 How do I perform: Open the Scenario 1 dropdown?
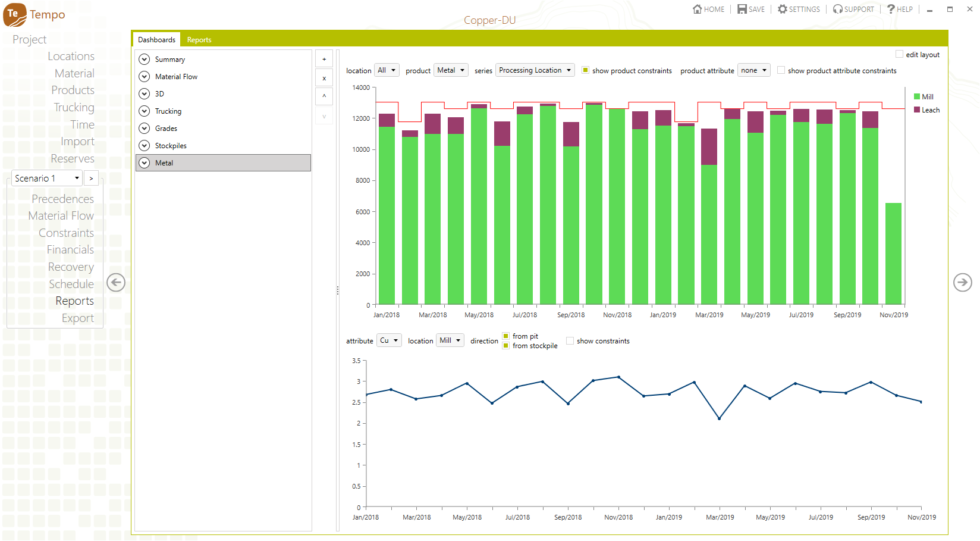pyautogui.click(x=47, y=178)
